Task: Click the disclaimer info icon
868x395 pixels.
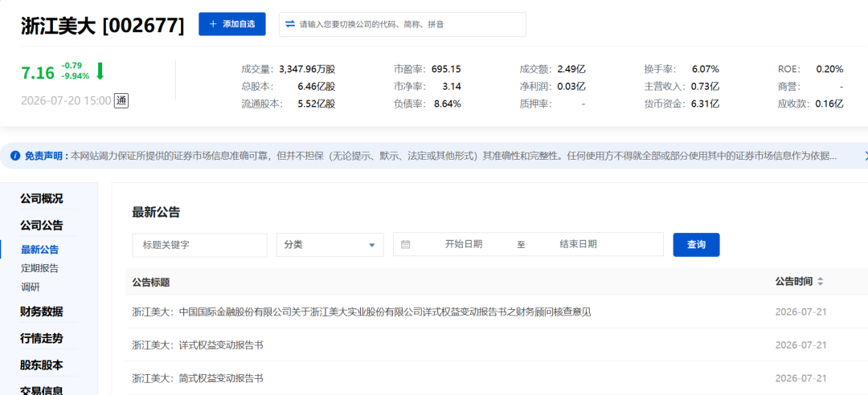Action: coord(15,156)
